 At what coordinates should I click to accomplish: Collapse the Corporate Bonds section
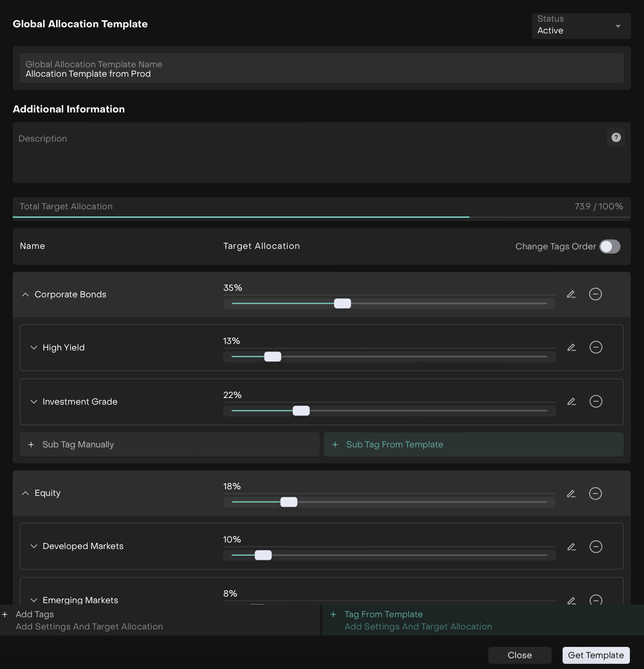[25, 295]
